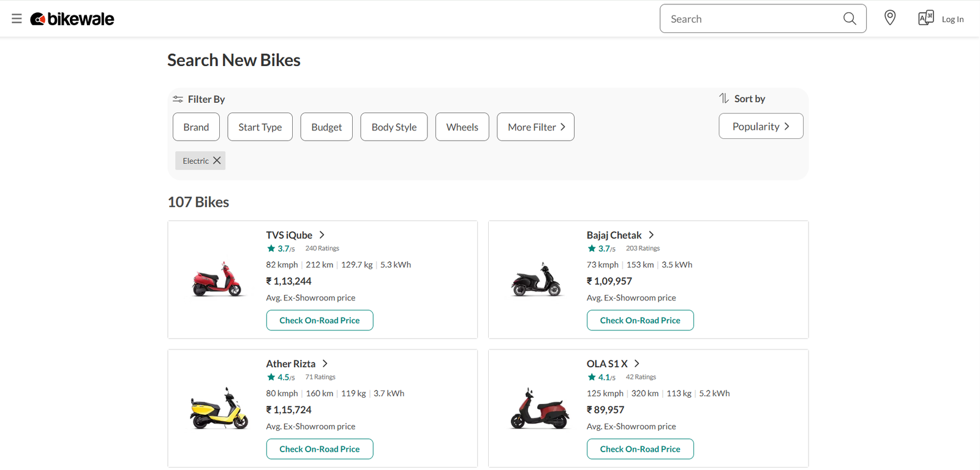View the yellow Ather Rizta scooter image

[219, 408]
